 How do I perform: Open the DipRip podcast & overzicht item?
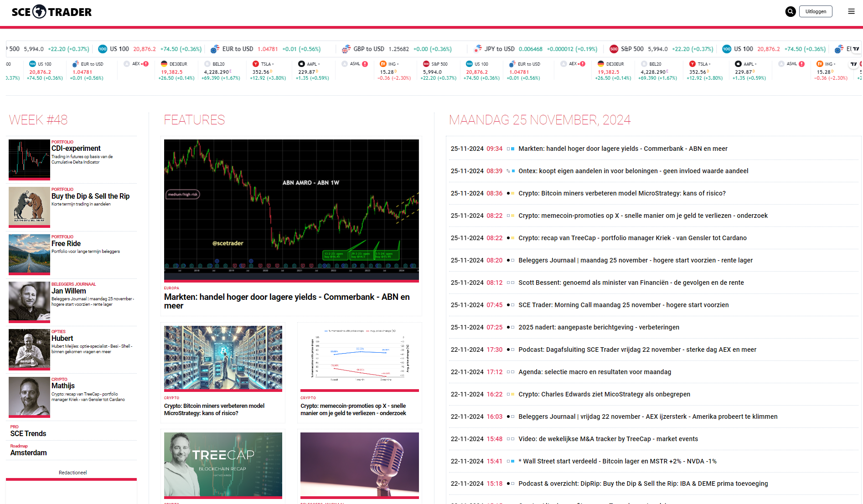(x=643, y=483)
